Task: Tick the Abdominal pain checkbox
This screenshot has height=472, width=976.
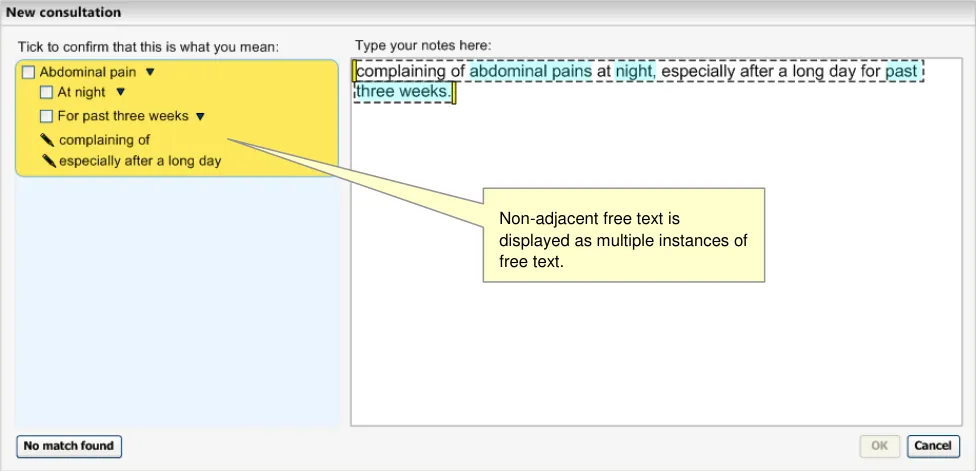Action: (x=28, y=73)
